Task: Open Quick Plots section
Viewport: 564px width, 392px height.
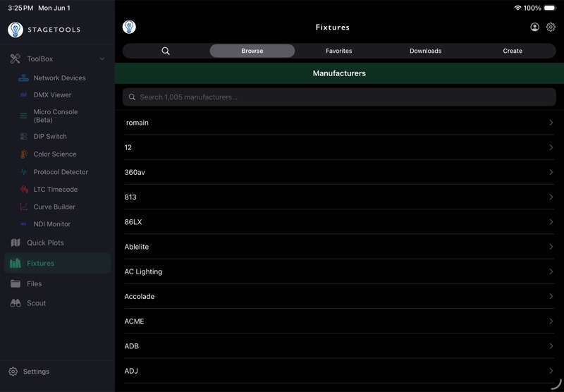Action: pyautogui.click(x=45, y=243)
